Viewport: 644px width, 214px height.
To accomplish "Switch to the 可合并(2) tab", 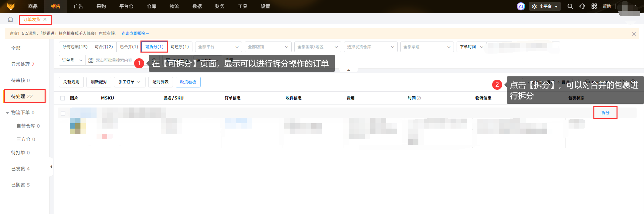I will pos(104,47).
